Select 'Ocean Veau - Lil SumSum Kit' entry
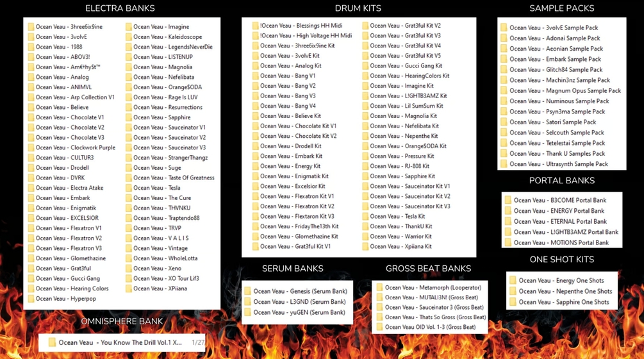 click(x=407, y=106)
